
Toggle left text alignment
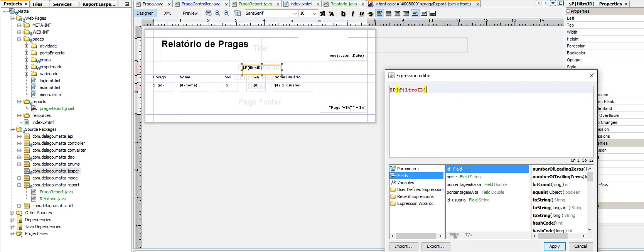[379, 14]
